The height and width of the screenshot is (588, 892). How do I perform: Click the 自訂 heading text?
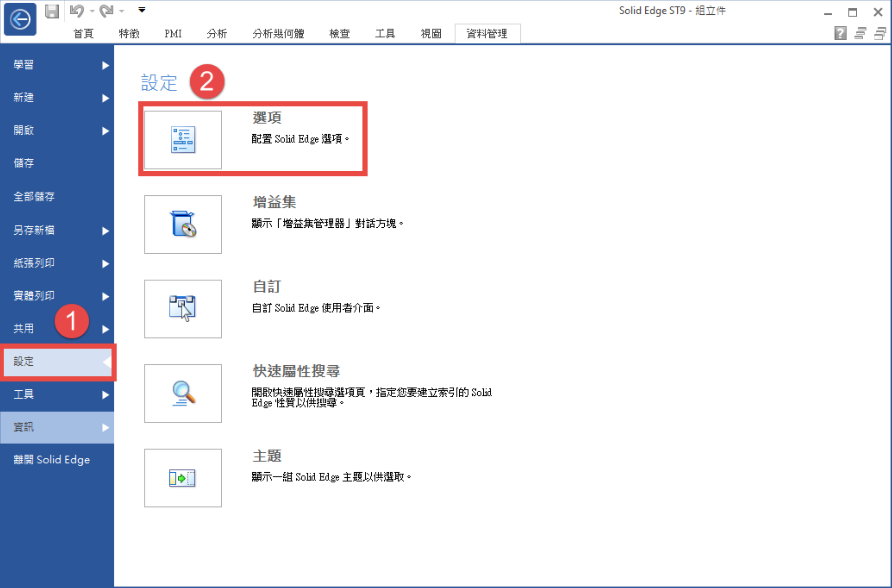[x=267, y=287]
